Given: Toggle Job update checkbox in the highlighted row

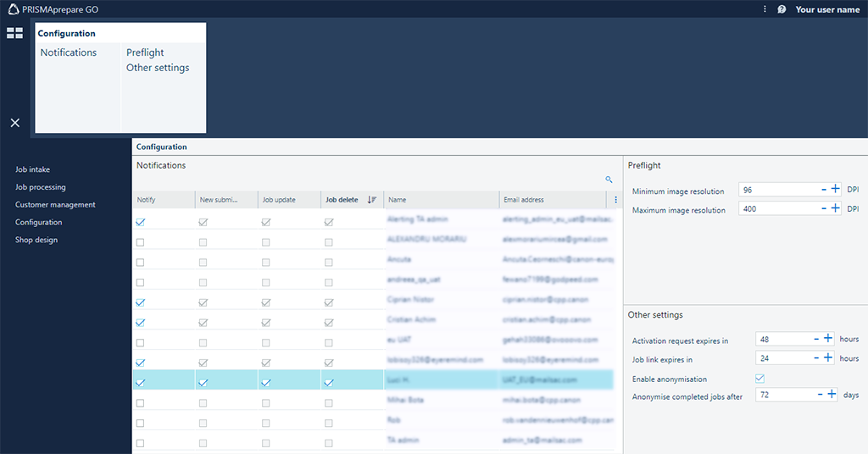Looking at the screenshot, I should pyautogui.click(x=266, y=383).
